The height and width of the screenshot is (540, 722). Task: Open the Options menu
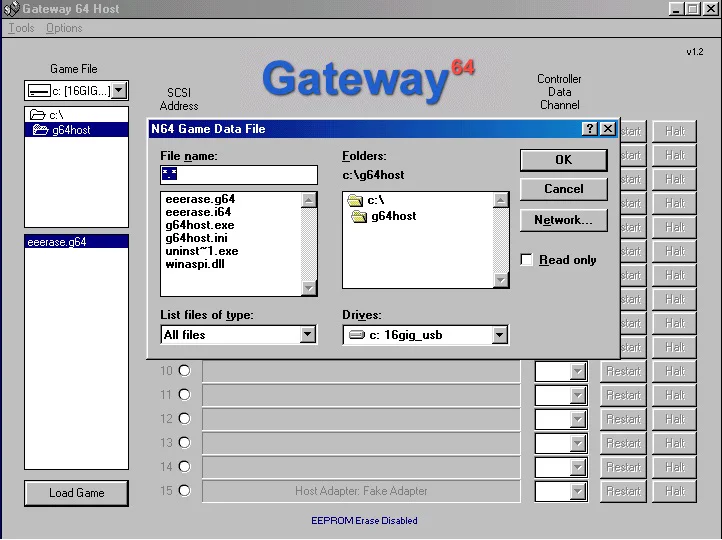pyautogui.click(x=64, y=28)
